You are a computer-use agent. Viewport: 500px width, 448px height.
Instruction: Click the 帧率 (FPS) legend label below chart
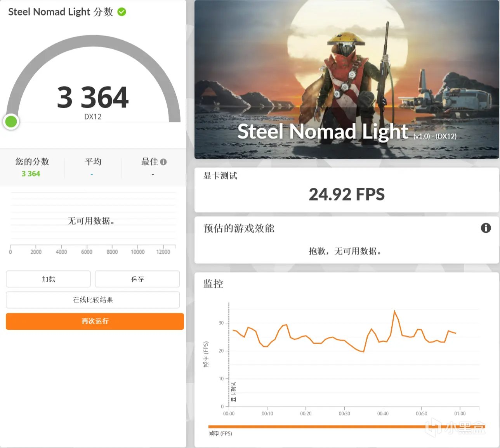[x=220, y=434]
